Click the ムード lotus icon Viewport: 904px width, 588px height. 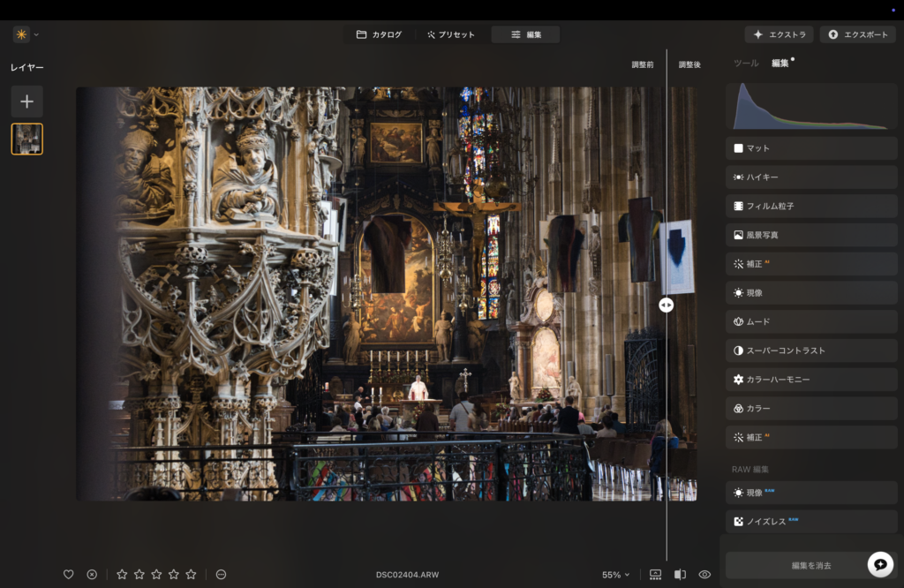pos(738,321)
